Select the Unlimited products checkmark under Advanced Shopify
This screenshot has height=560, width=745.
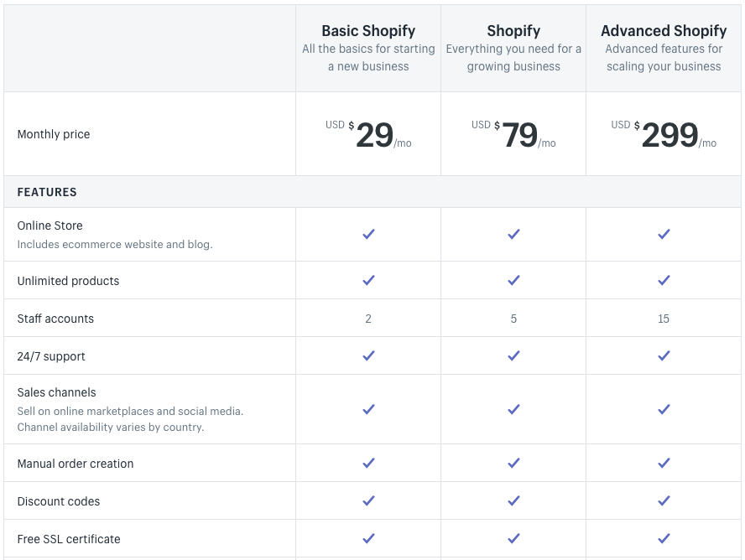(x=664, y=280)
